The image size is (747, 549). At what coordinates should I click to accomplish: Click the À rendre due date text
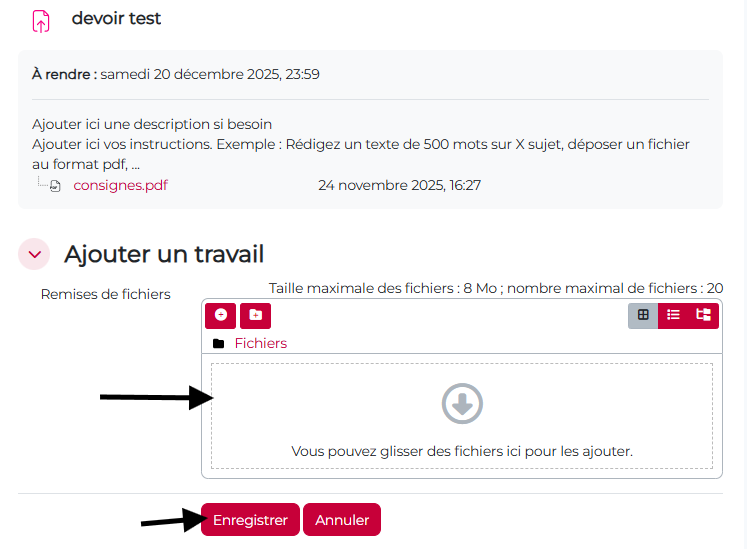(x=176, y=74)
